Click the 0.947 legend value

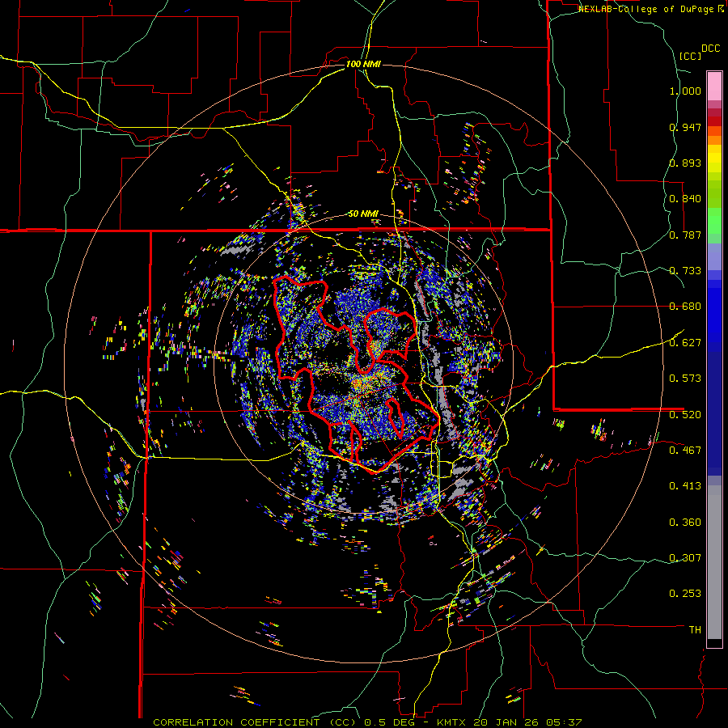click(685, 127)
